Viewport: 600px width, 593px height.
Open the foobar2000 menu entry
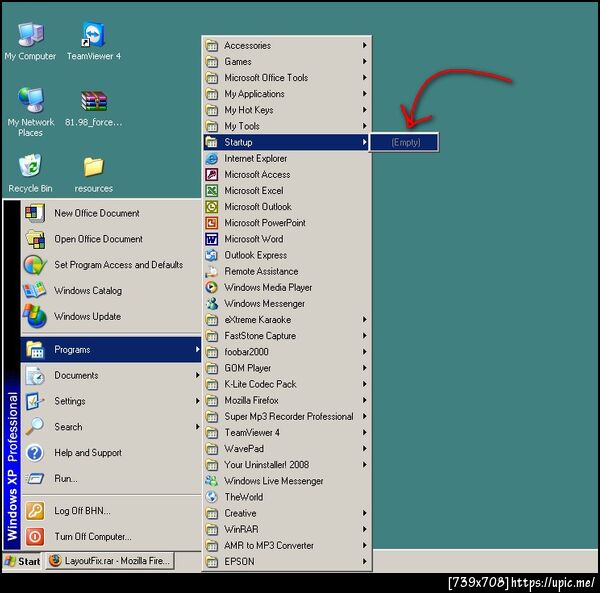coord(287,352)
